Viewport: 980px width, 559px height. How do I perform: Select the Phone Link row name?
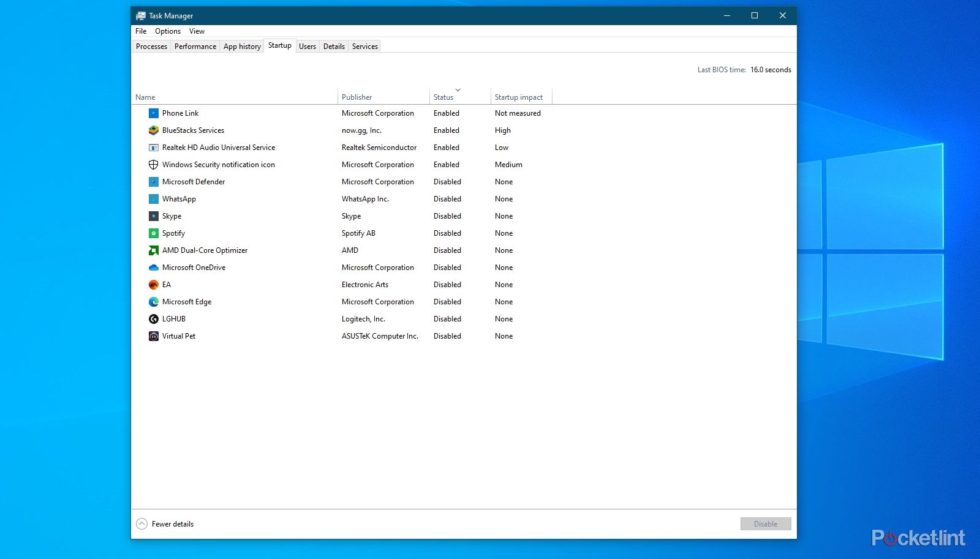[180, 113]
